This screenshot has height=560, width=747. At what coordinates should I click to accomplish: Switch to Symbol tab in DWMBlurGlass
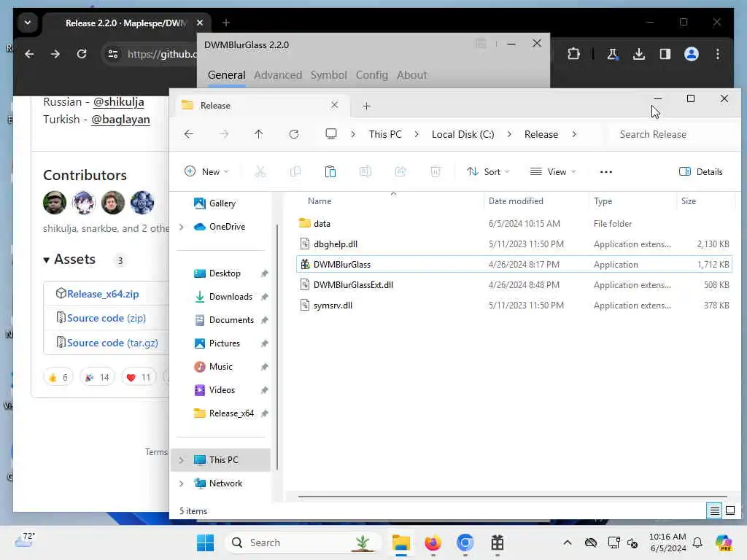(x=329, y=75)
